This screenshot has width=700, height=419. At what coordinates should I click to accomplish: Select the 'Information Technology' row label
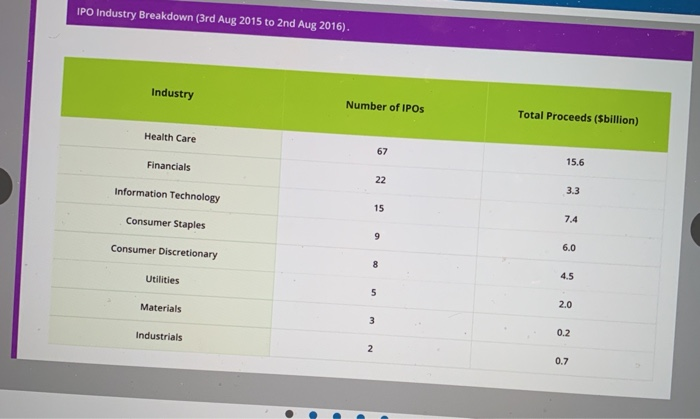[167, 195]
